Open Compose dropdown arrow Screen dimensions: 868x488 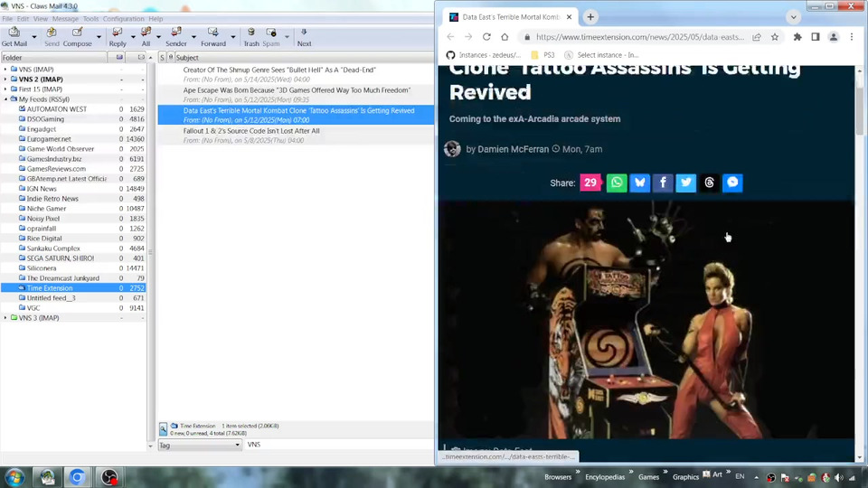pyautogui.click(x=99, y=37)
